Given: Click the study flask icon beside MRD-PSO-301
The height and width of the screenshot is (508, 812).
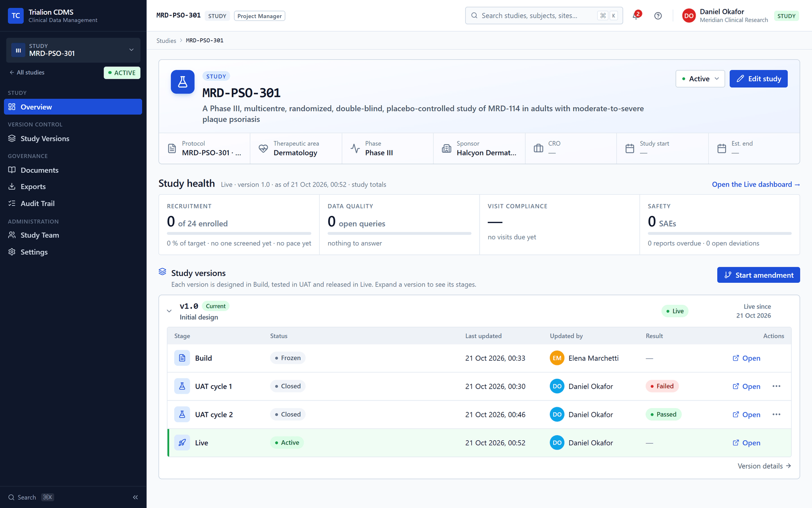Looking at the screenshot, I should [183, 82].
